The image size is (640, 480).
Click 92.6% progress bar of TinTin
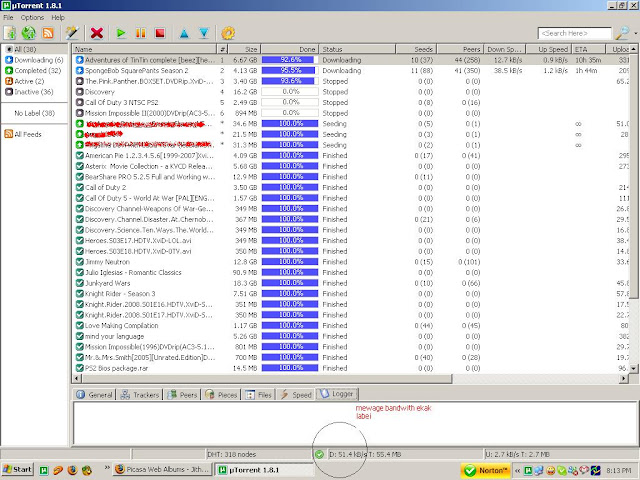coord(290,60)
